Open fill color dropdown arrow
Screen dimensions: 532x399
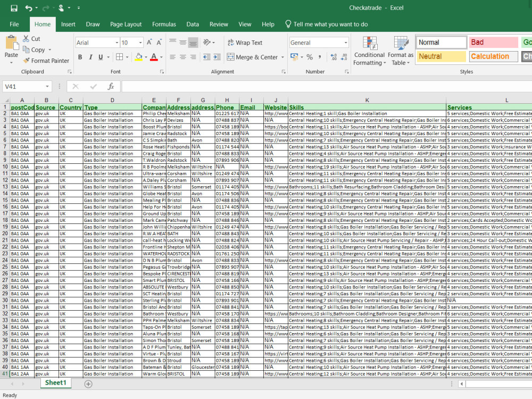point(146,57)
